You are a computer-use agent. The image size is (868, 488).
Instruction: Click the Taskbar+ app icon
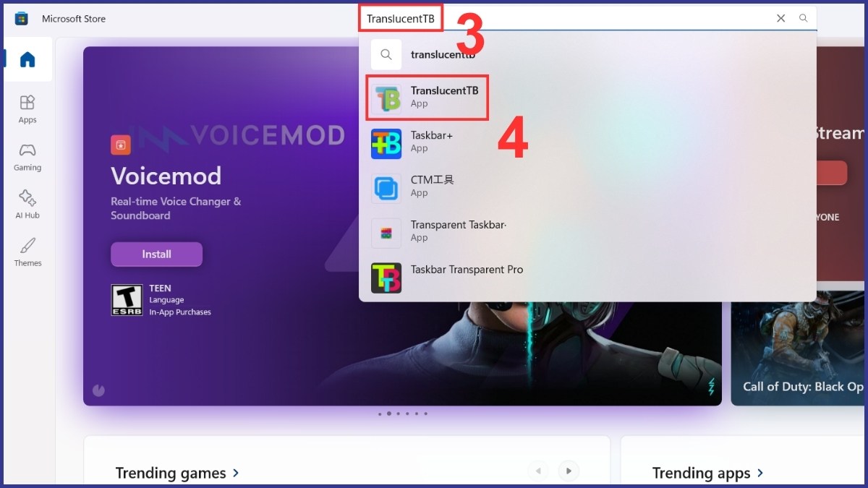click(386, 144)
